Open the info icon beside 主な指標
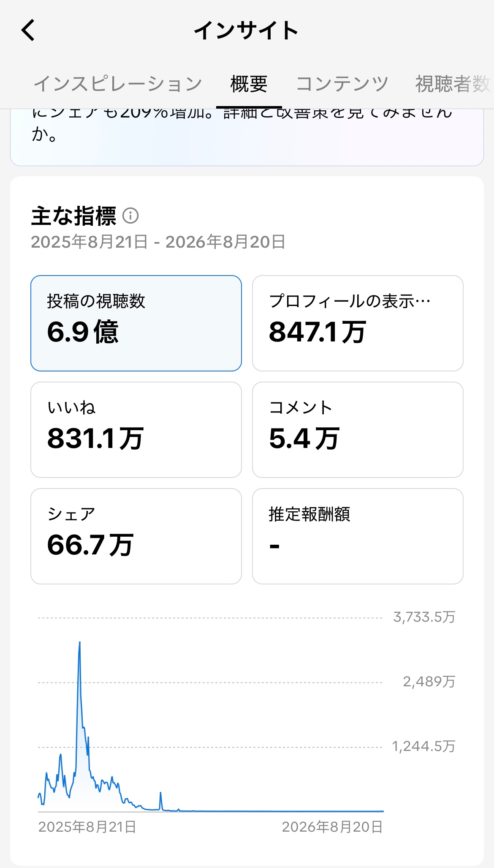This screenshot has width=494, height=868. [130, 216]
